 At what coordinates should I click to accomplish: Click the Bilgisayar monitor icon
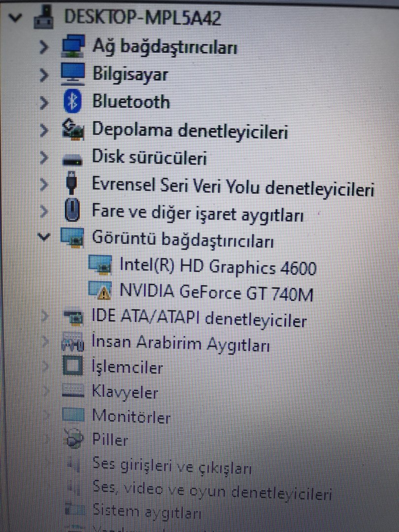(72, 73)
